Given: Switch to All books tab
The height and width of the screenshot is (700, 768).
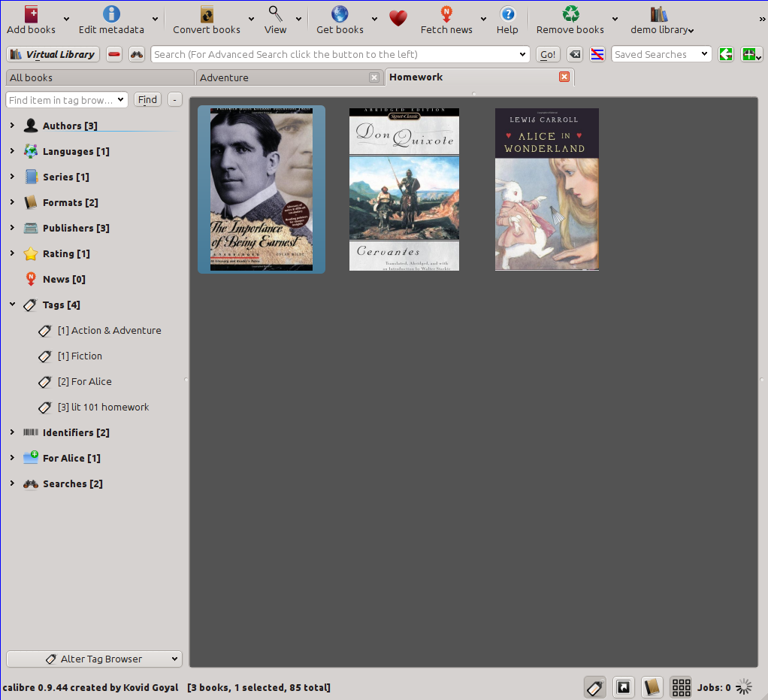Looking at the screenshot, I should coord(100,77).
